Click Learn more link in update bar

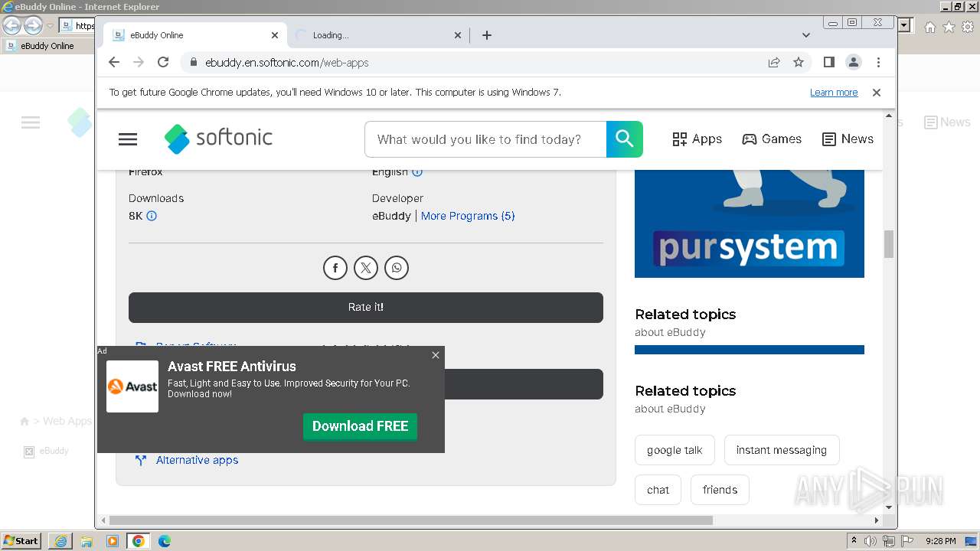(834, 93)
